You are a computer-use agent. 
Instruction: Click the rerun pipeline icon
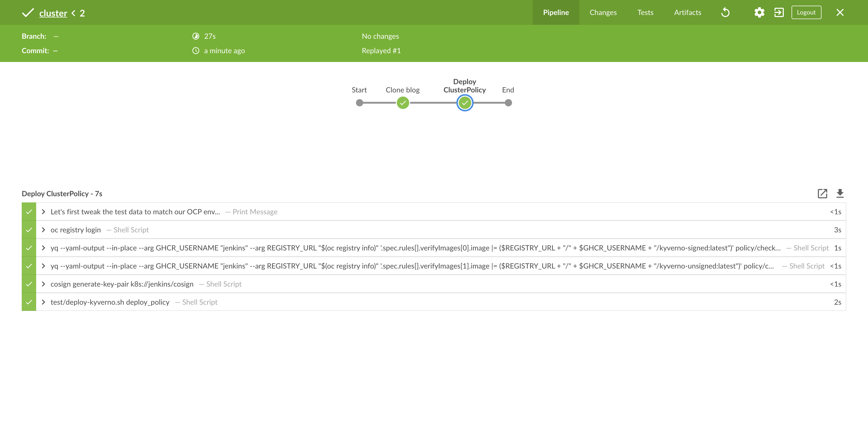click(725, 12)
